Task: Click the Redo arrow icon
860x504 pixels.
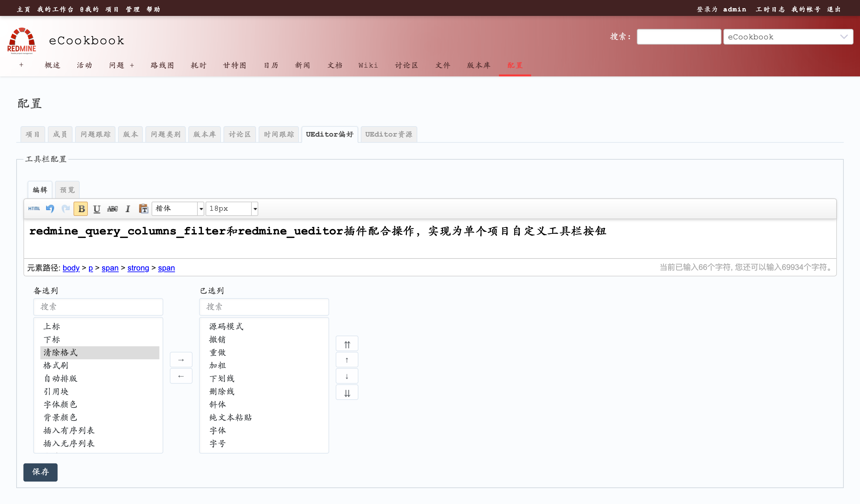Action: 65,208
